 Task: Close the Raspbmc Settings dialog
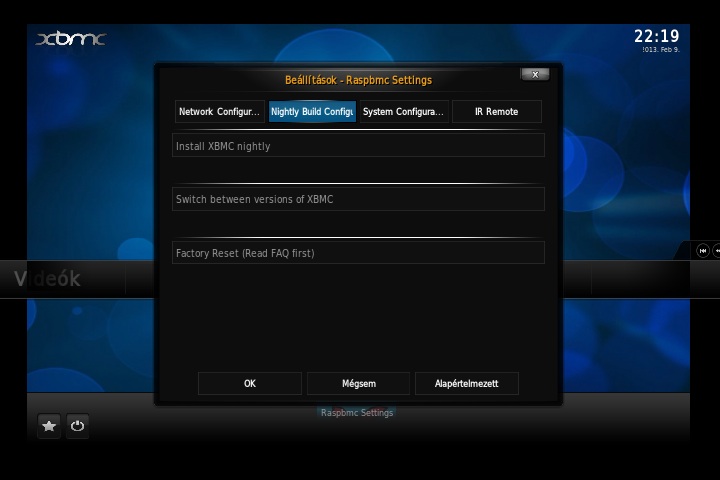pyautogui.click(x=534, y=74)
